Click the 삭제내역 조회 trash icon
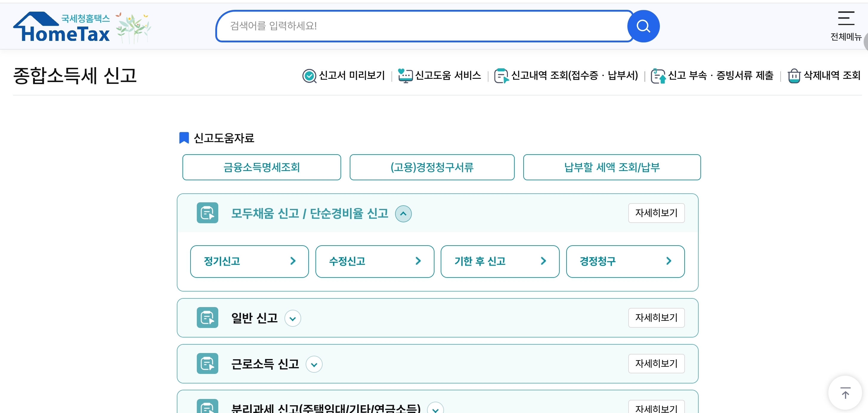 click(794, 75)
